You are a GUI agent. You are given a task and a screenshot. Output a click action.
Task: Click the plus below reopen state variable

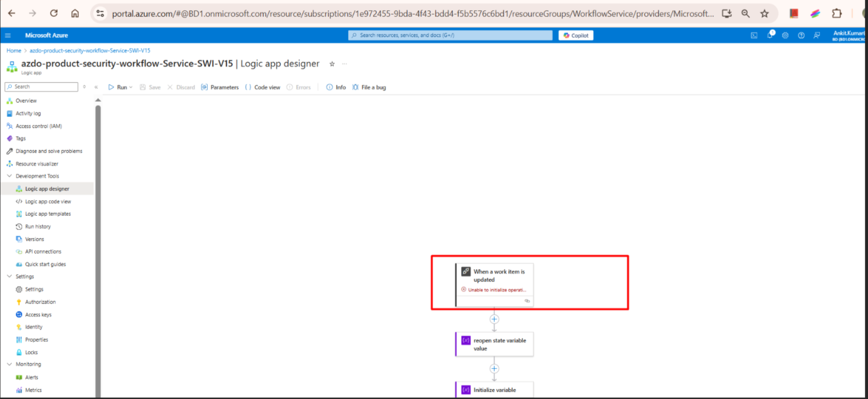494,368
